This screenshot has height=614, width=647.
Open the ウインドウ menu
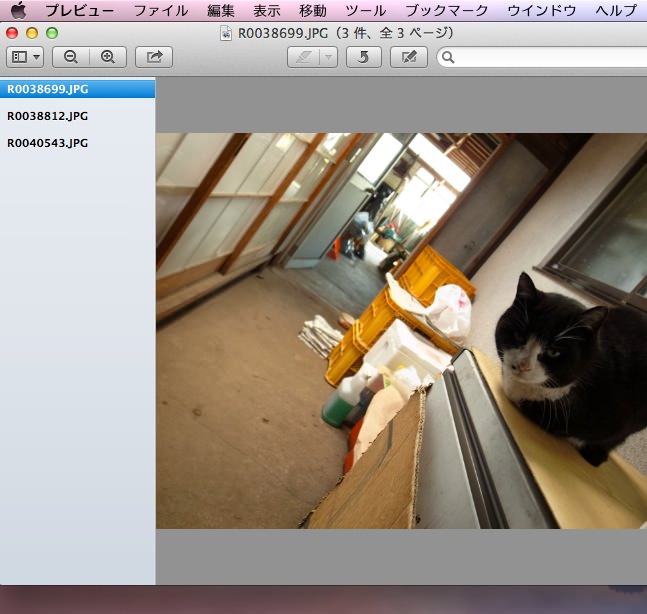point(542,10)
